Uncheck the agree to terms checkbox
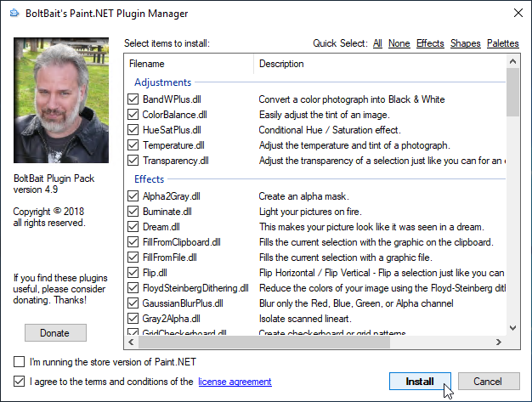 (20, 382)
